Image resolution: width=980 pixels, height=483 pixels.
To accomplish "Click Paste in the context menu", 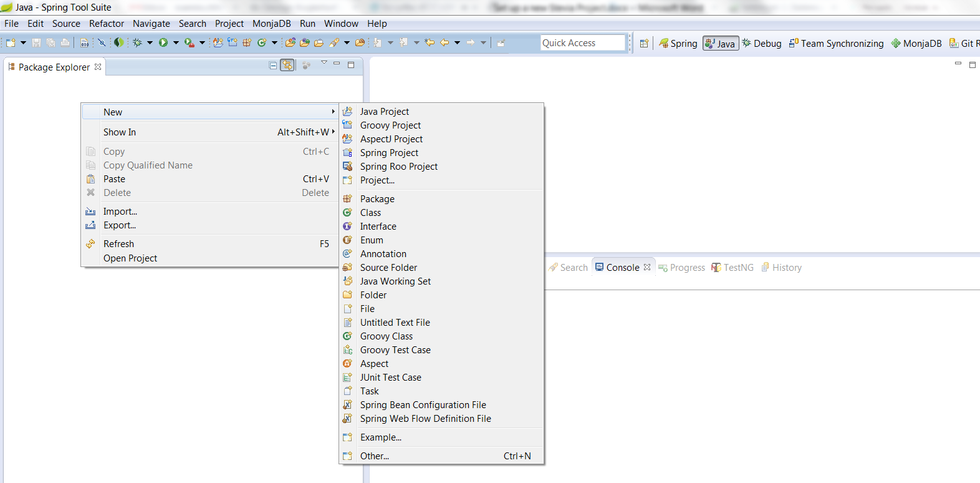I will coord(209,178).
